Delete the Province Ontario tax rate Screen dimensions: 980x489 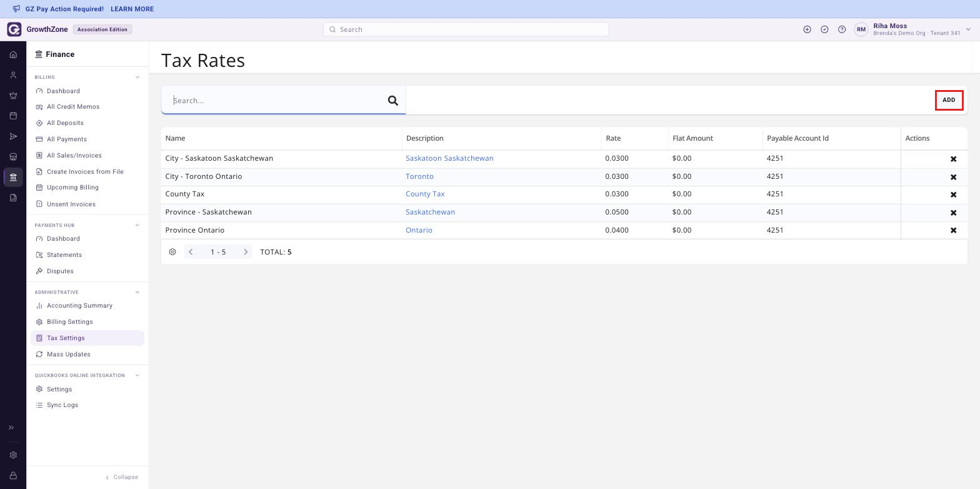(953, 230)
